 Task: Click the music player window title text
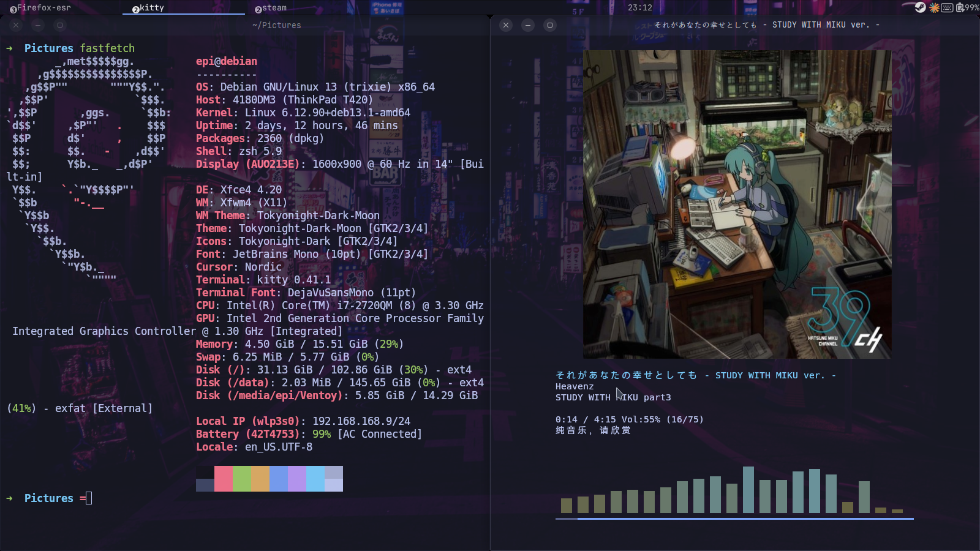point(767,25)
